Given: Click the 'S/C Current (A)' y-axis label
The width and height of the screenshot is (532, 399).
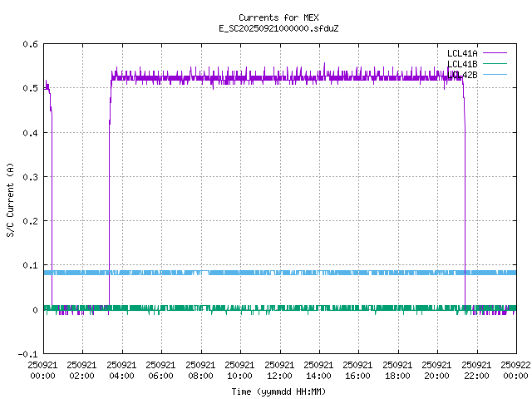Looking at the screenshot, I should pos(10,199).
